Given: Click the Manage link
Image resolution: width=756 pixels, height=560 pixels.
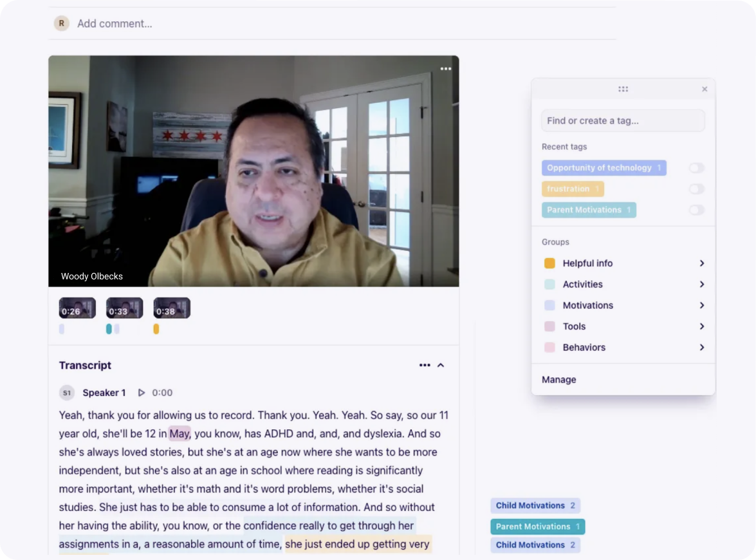Looking at the screenshot, I should tap(559, 380).
